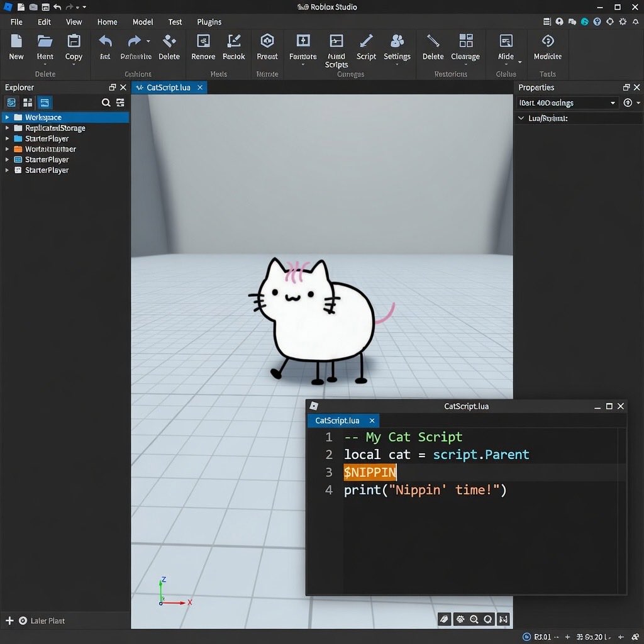Open the Edit menu
Image resolution: width=644 pixels, height=644 pixels.
(45, 22)
